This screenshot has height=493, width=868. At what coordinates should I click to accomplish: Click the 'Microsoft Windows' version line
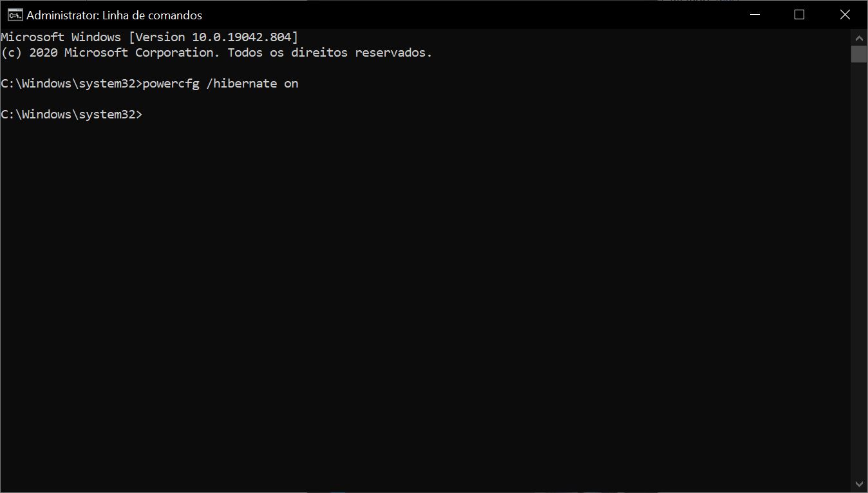pos(149,37)
